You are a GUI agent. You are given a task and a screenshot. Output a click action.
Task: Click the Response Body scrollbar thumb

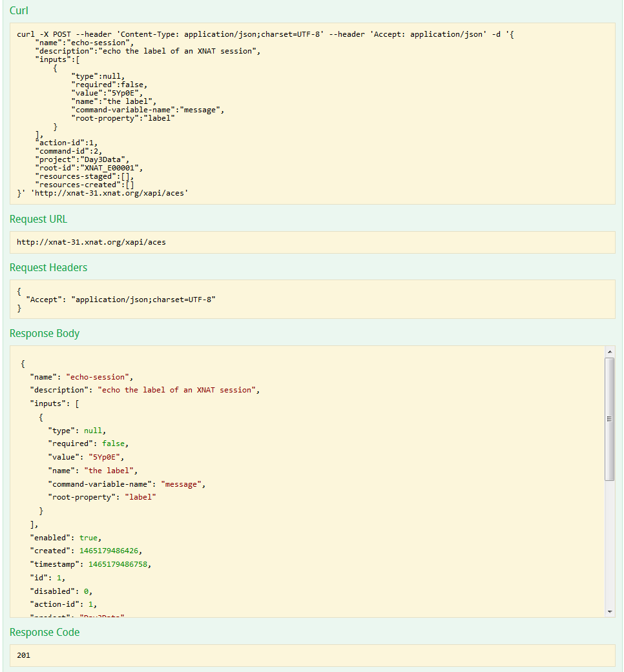(x=610, y=418)
